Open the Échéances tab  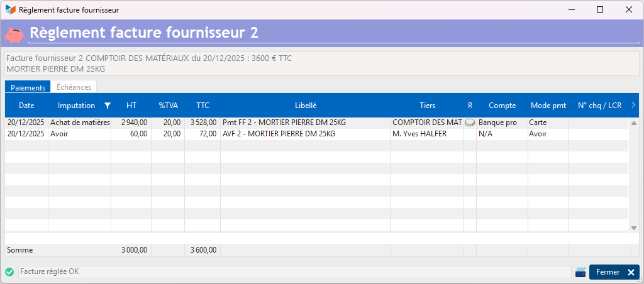click(x=74, y=87)
